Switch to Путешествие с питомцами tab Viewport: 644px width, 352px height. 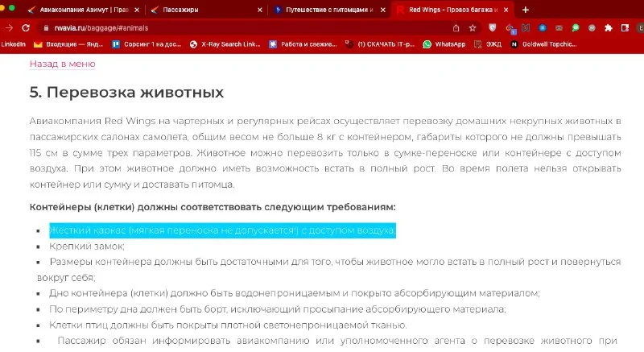330,10
